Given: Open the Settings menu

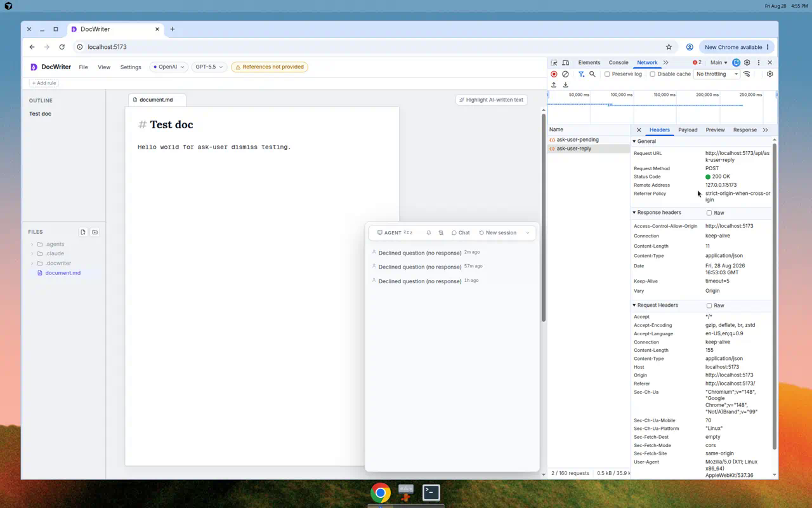Looking at the screenshot, I should pos(131,67).
